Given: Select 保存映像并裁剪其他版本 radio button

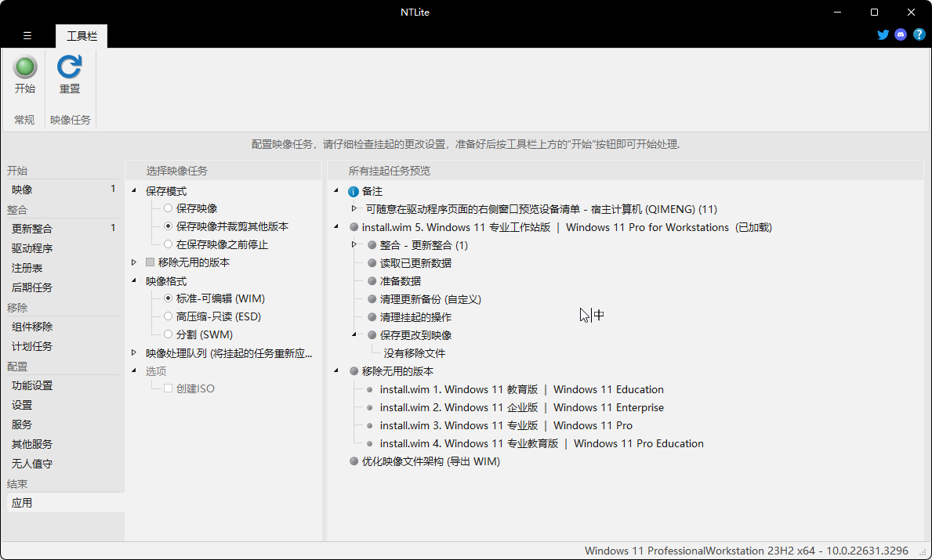Looking at the screenshot, I should [x=169, y=226].
